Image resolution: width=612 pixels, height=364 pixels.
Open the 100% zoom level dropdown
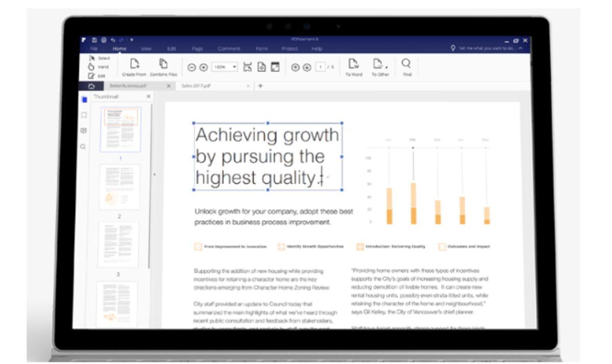click(235, 67)
